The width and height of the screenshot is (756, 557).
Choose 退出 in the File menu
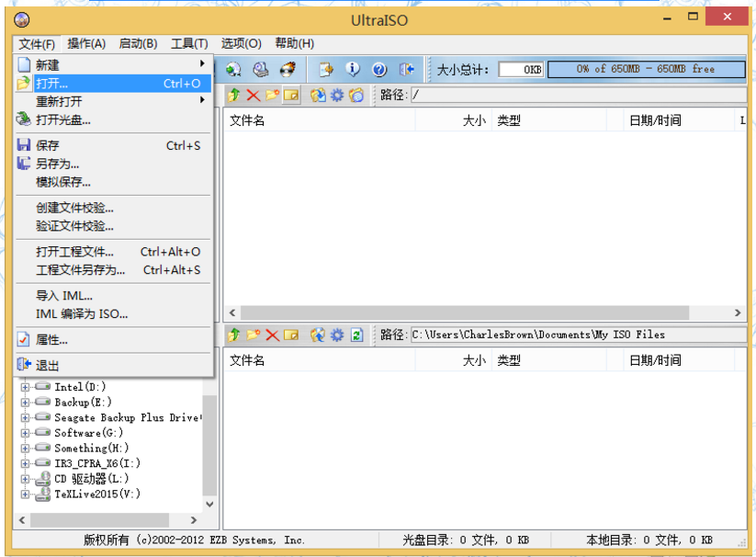(x=113, y=366)
